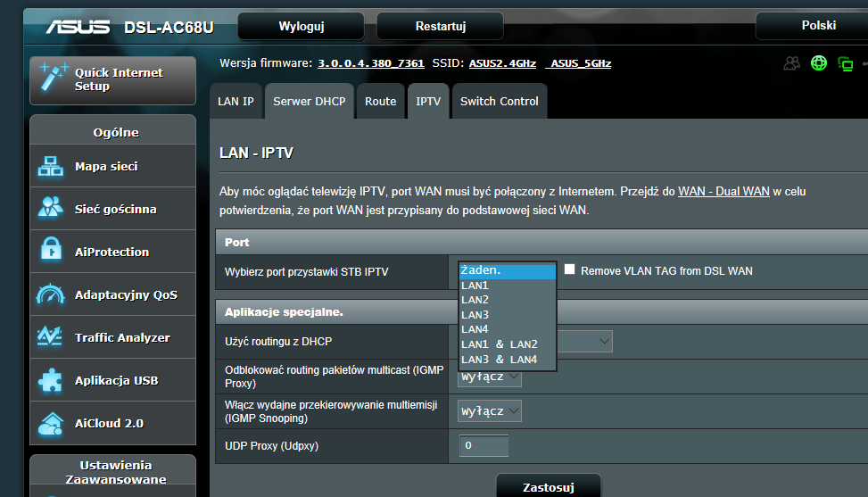Open the Sieć gościnna guest network icon
868x497 pixels.
(50, 209)
